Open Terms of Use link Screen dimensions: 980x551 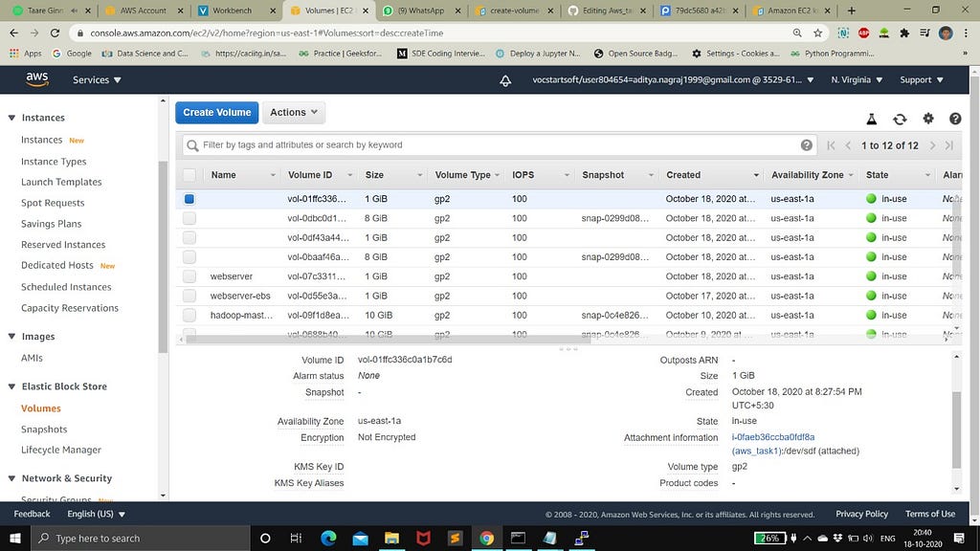tap(930, 514)
